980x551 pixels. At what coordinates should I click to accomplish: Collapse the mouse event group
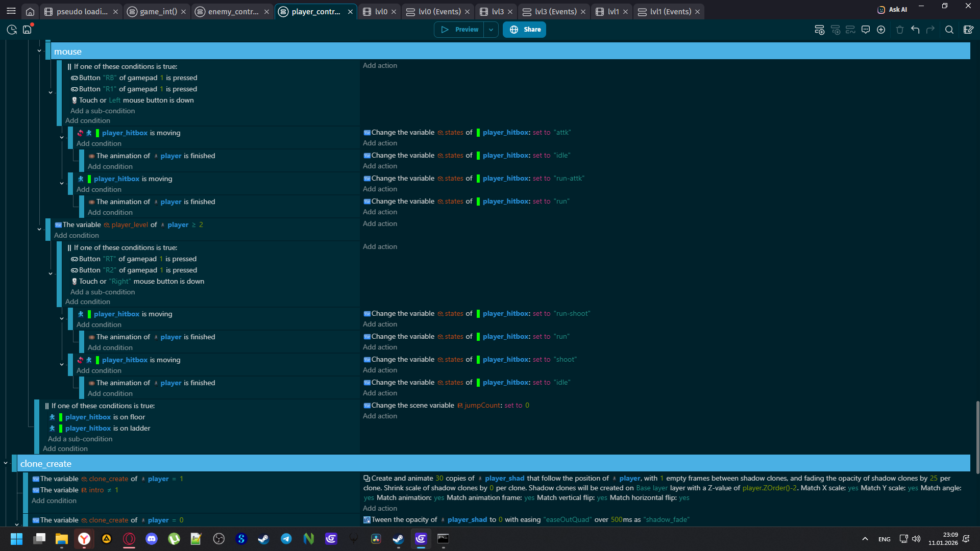pyautogui.click(x=39, y=51)
